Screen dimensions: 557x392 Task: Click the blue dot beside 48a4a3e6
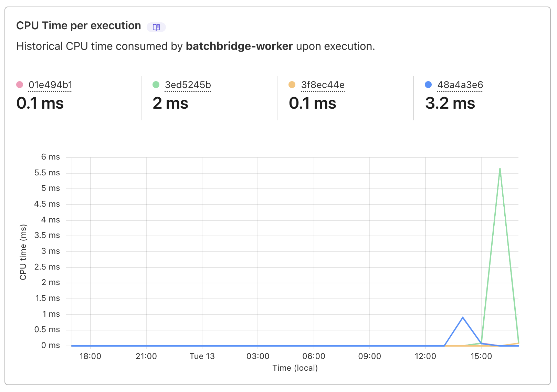coord(428,85)
